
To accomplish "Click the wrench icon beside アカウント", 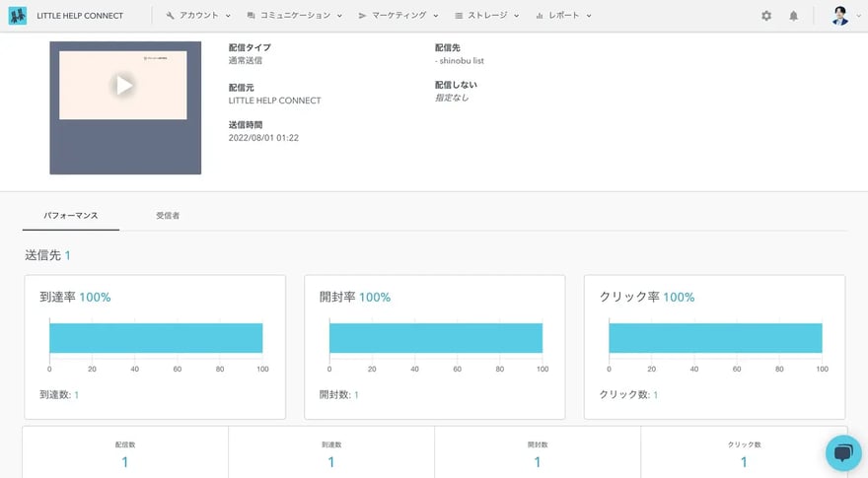I will [x=171, y=16].
